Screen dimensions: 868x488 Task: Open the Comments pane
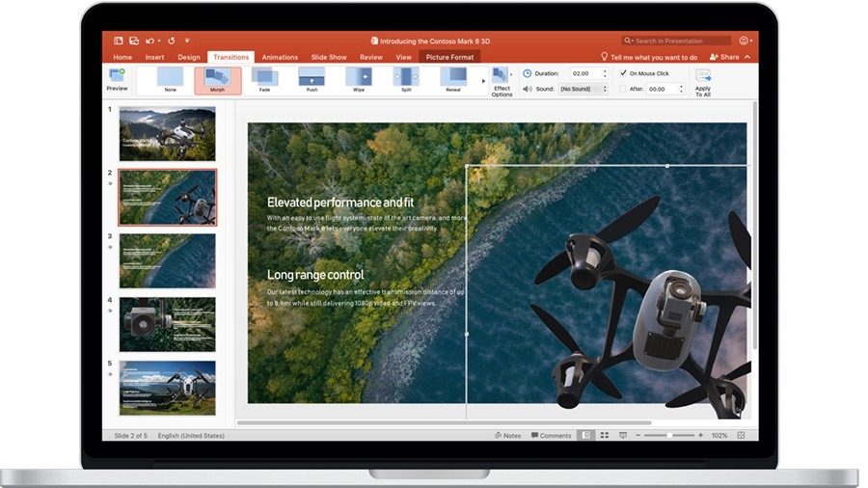(552, 435)
